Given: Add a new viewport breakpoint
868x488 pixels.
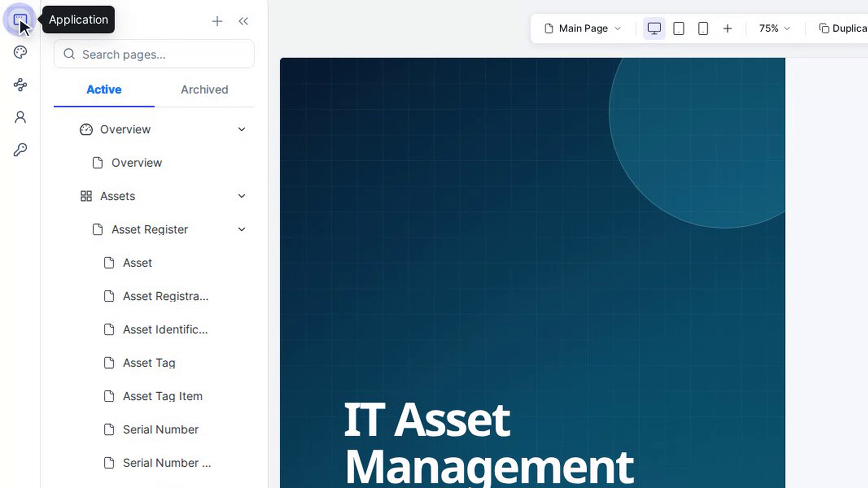Looking at the screenshot, I should pyautogui.click(x=727, y=28).
